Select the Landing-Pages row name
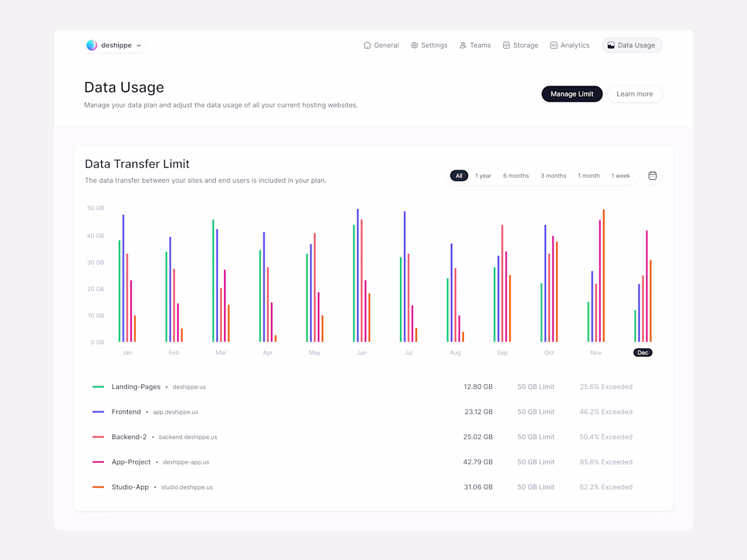Screen dimensions: 747x560 click(x=136, y=387)
